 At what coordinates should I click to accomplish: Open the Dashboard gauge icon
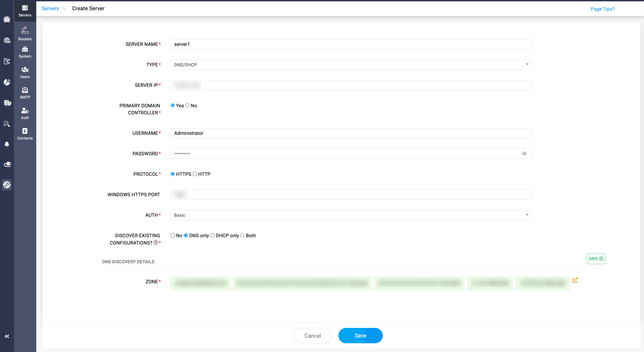click(x=7, y=19)
